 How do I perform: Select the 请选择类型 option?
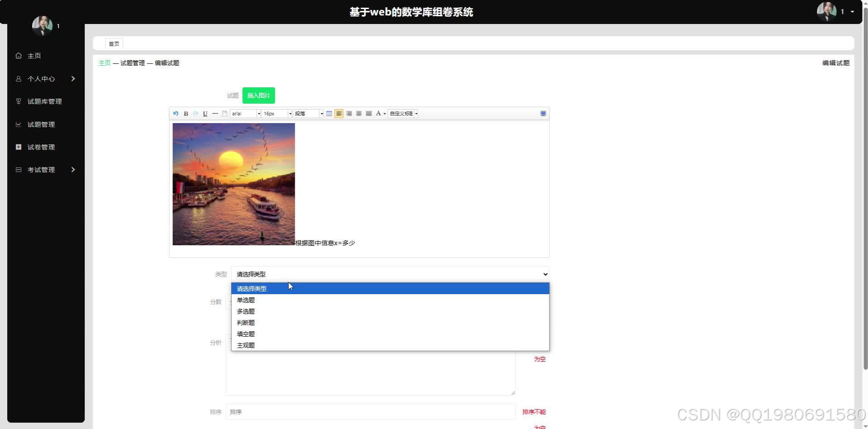390,289
